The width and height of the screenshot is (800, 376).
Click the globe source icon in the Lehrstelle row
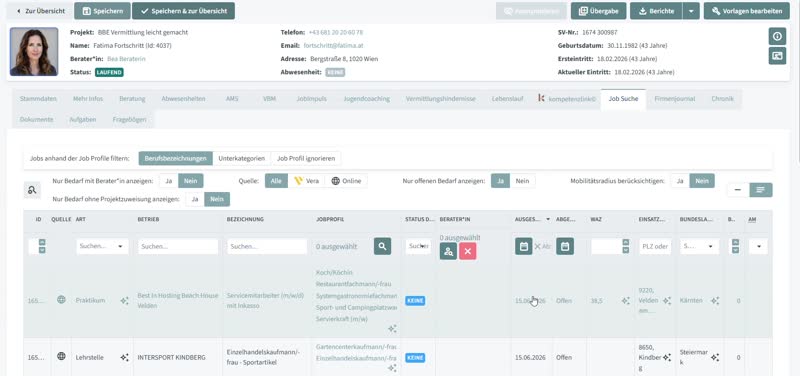click(61, 356)
